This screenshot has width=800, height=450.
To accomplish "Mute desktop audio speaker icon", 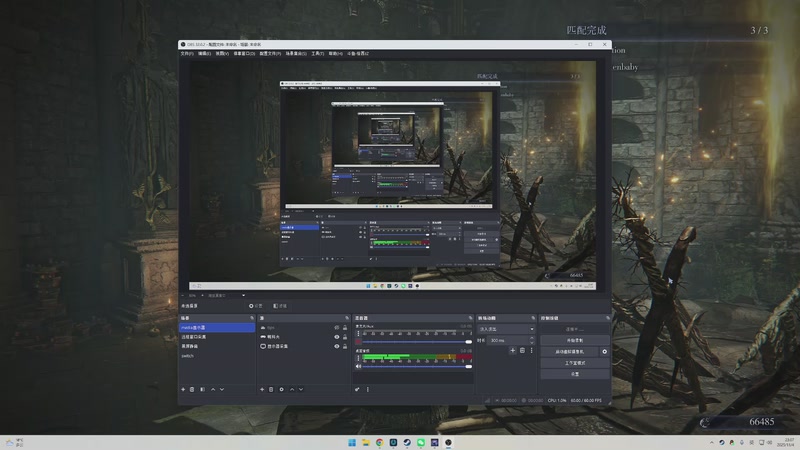I will click(x=359, y=366).
